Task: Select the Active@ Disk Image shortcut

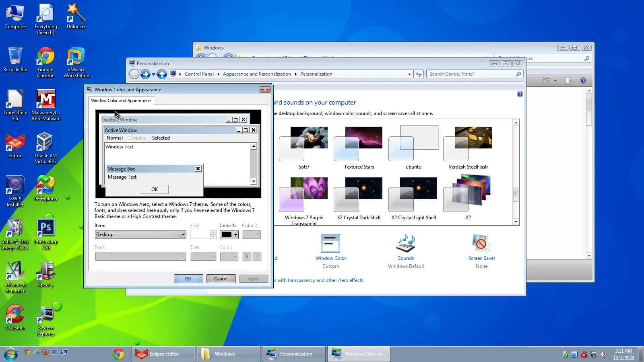Action: pyautogui.click(x=15, y=234)
